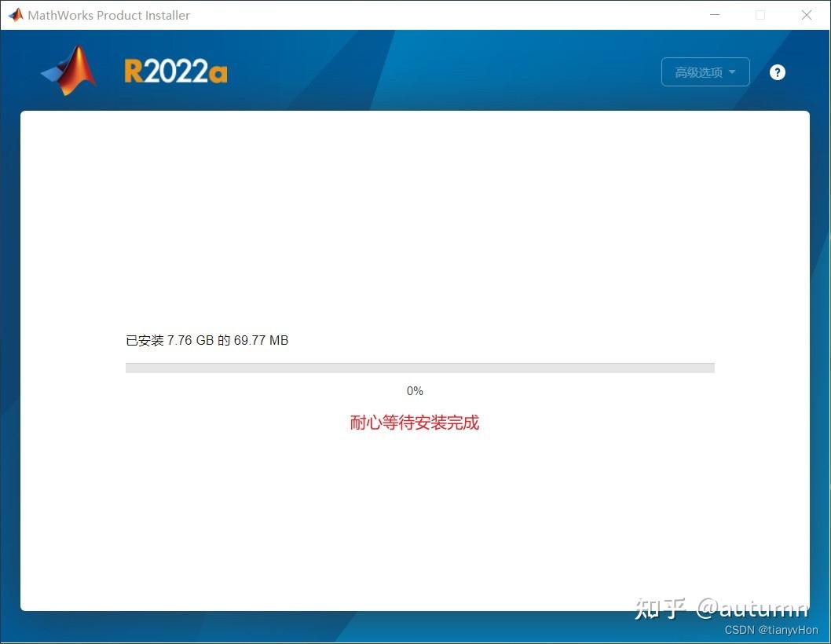Click the installation progress bar
The height and width of the screenshot is (644, 831).
(x=419, y=367)
